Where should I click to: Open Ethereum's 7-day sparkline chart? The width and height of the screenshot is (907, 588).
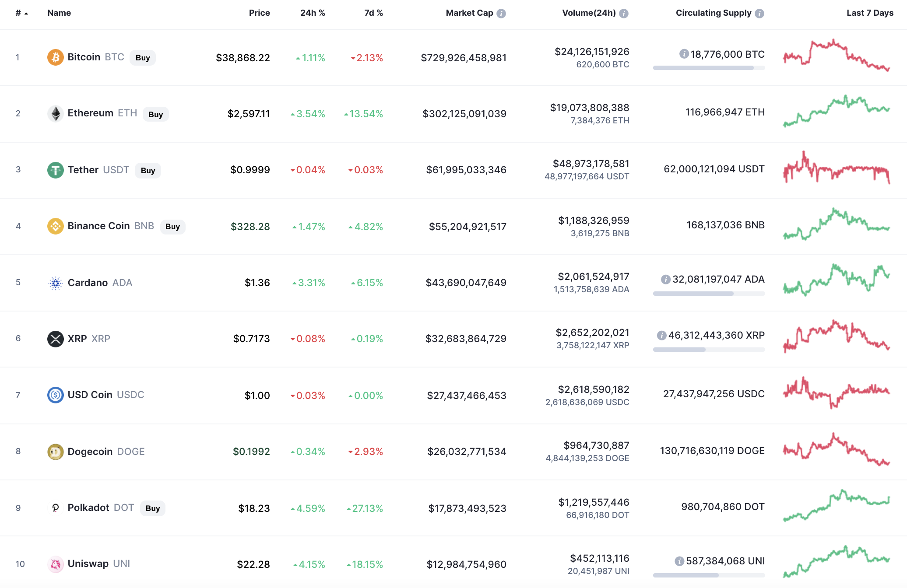coord(836,112)
